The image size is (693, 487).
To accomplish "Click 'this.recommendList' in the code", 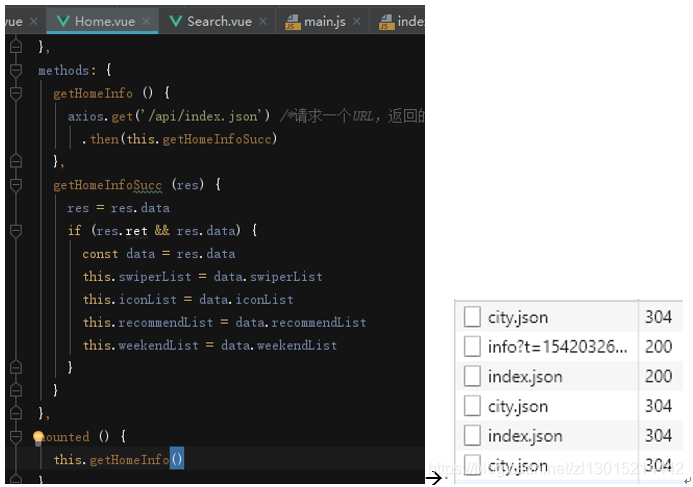I will 148,323.
